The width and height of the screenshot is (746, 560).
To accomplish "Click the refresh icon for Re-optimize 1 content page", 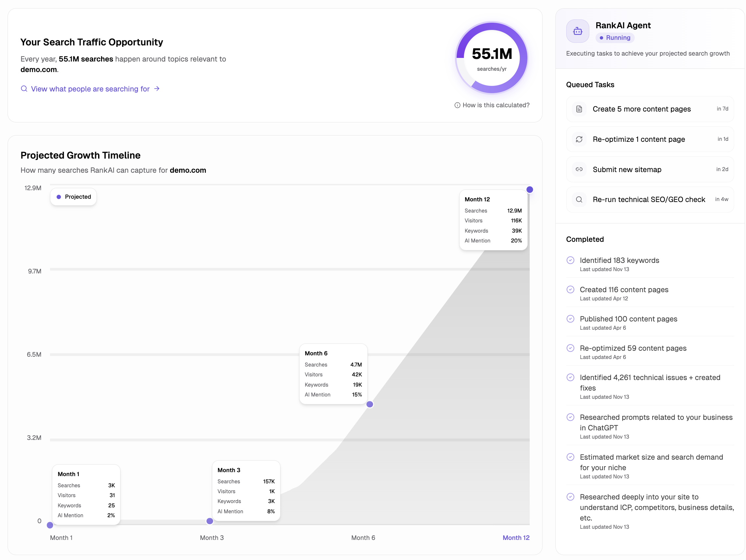I will (579, 139).
